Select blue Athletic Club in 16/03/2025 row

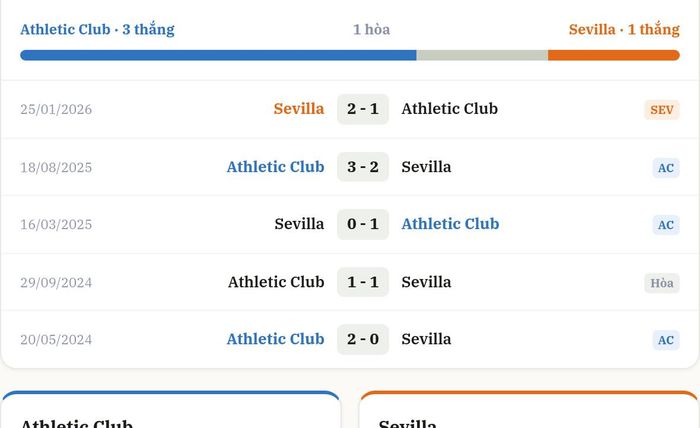(450, 224)
